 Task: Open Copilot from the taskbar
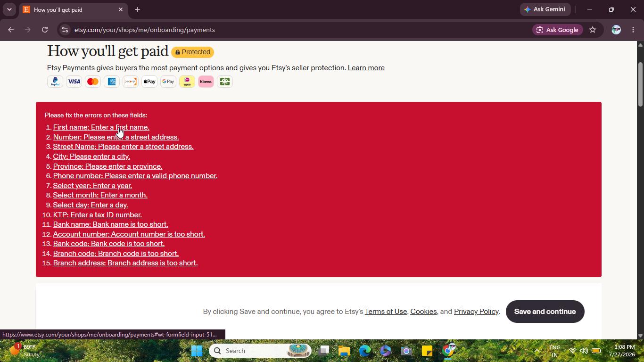[x=386, y=351]
